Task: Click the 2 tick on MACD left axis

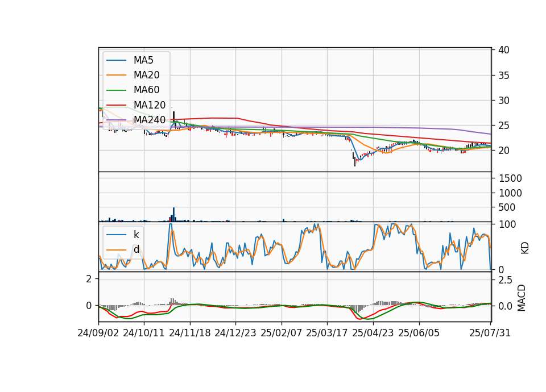Action: tap(89, 279)
